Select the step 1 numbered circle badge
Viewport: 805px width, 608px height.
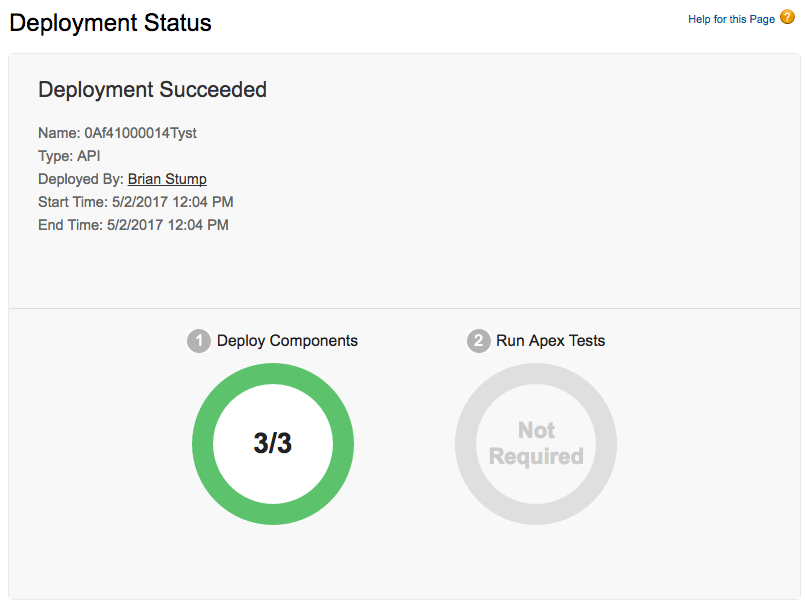(198, 341)
